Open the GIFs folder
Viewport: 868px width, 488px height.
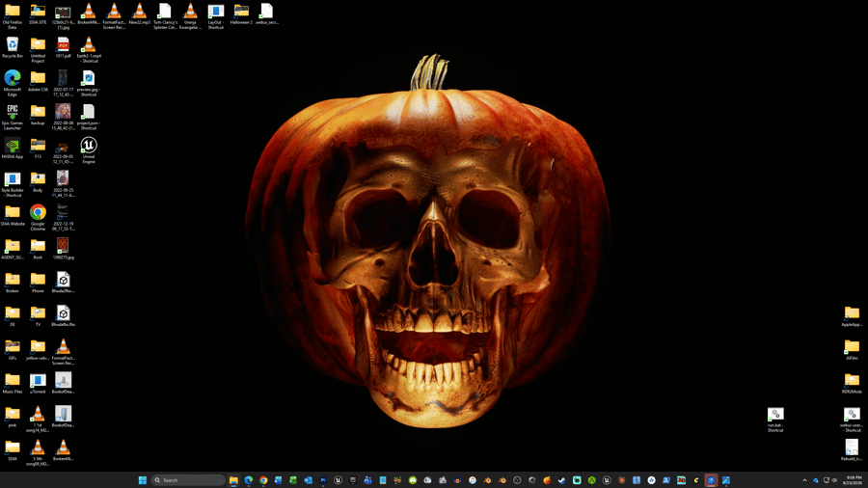click(13, 350)
